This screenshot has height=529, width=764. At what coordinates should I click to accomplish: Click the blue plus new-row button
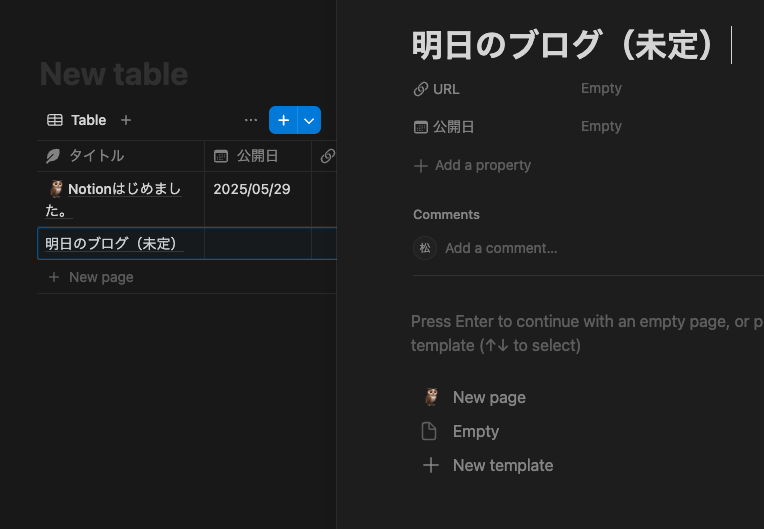(x=283, y=120)
